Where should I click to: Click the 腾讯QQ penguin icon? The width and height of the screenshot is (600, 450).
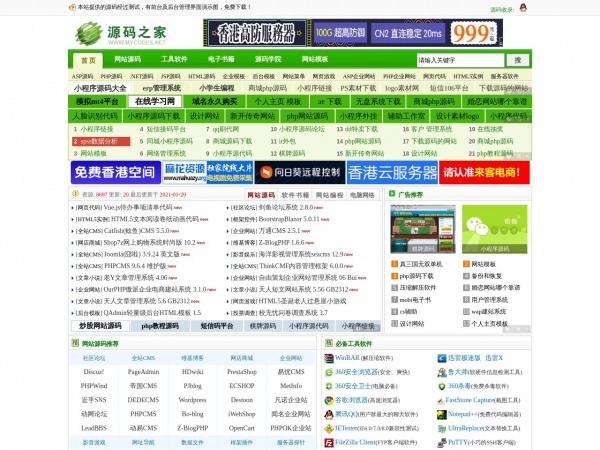point(329,414)
